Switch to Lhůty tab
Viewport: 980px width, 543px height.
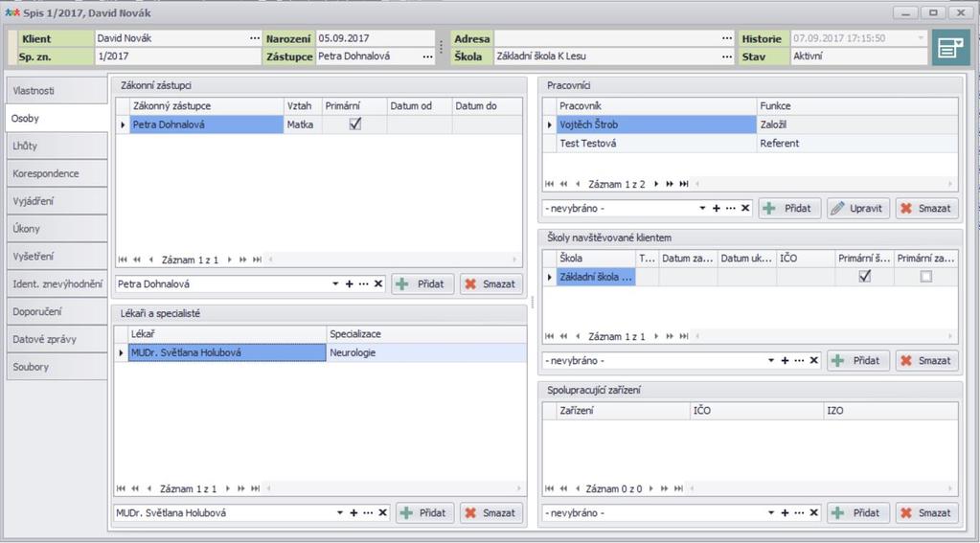tap(57, 146)
